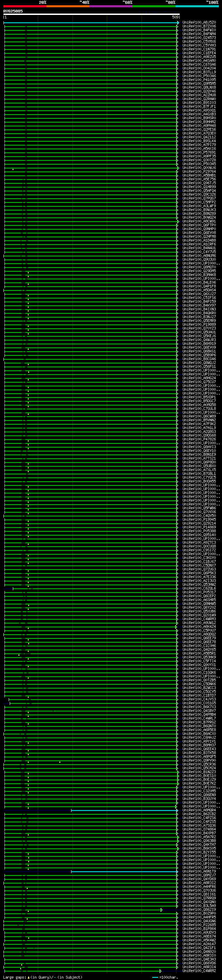Open the UniRef100_O24573 hit label
Screen dimensions: 222x980
pyautogui.click(x=199, y=38)
